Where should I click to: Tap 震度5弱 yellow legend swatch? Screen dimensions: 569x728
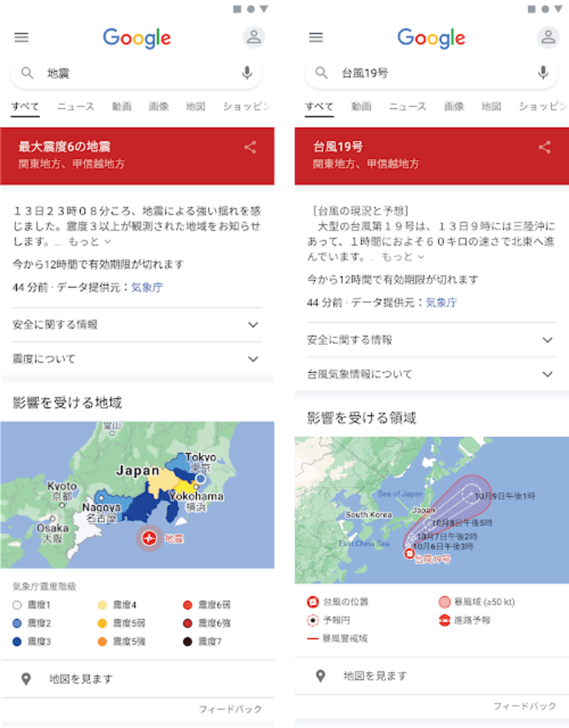102,623
